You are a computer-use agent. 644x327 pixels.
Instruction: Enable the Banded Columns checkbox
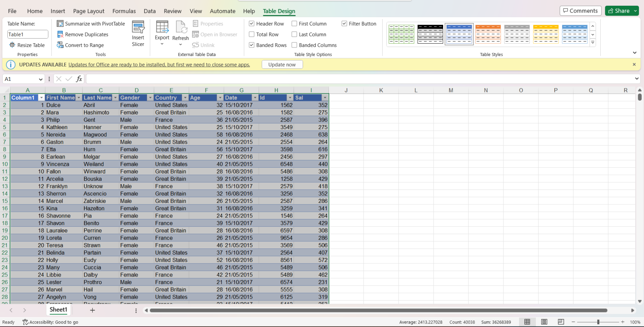[294, 45]
